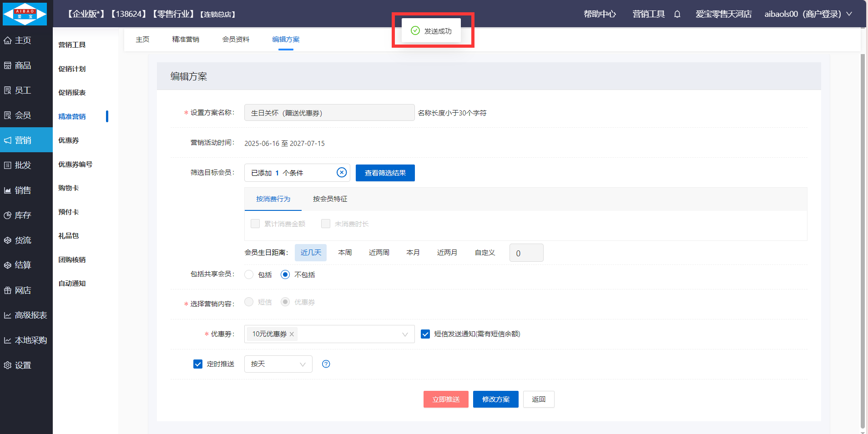Go to 库存 in the sidebar

tap(23, 215)
